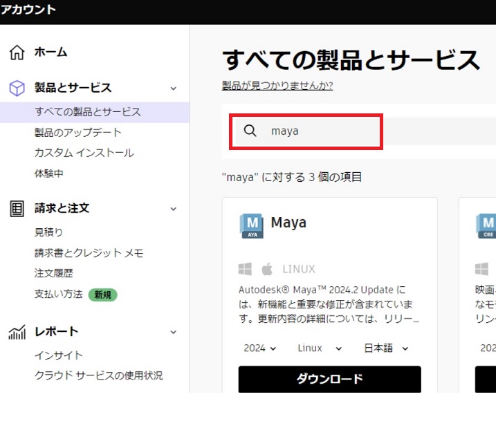Click the 製品が見つかりませんか? link
This screenshot has height=448, width=496.
[x=277, y=85]
